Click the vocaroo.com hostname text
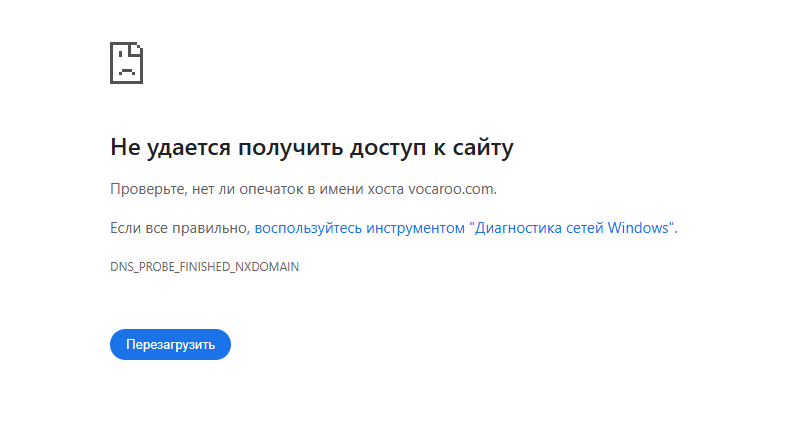The height and width of the screenshot is (433, 799). pyautogui.click(x=451, y=189)
